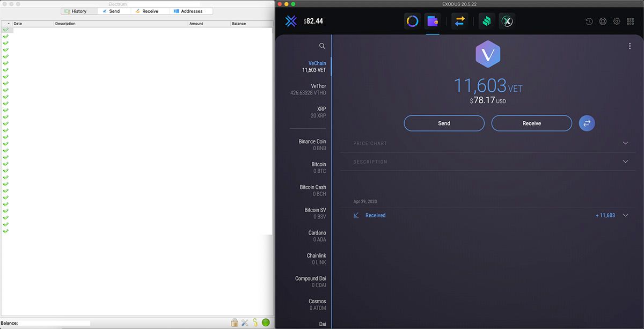Open Exodus backup history clock icon
The width and height of the screenshot is (644, 329).
pos(589,21)
